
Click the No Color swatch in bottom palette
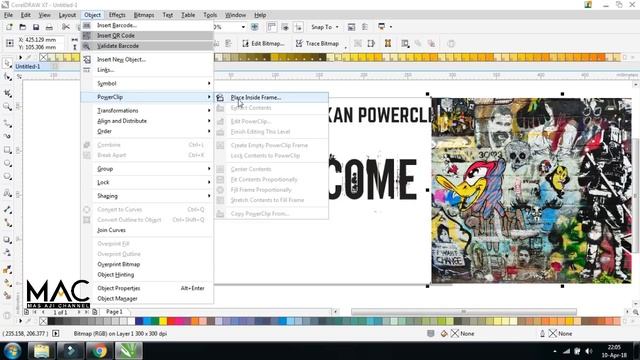click(x=43, y=321)
